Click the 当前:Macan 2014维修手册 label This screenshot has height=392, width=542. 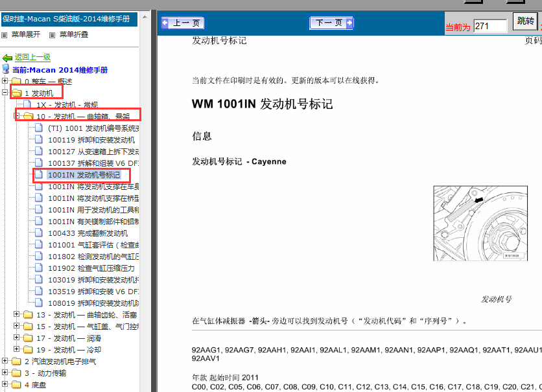click(60, 70)
